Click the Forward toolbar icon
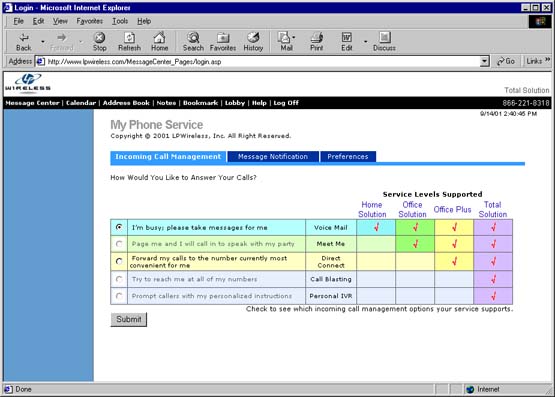Viewport: 555px width, 397px height. 62,41
